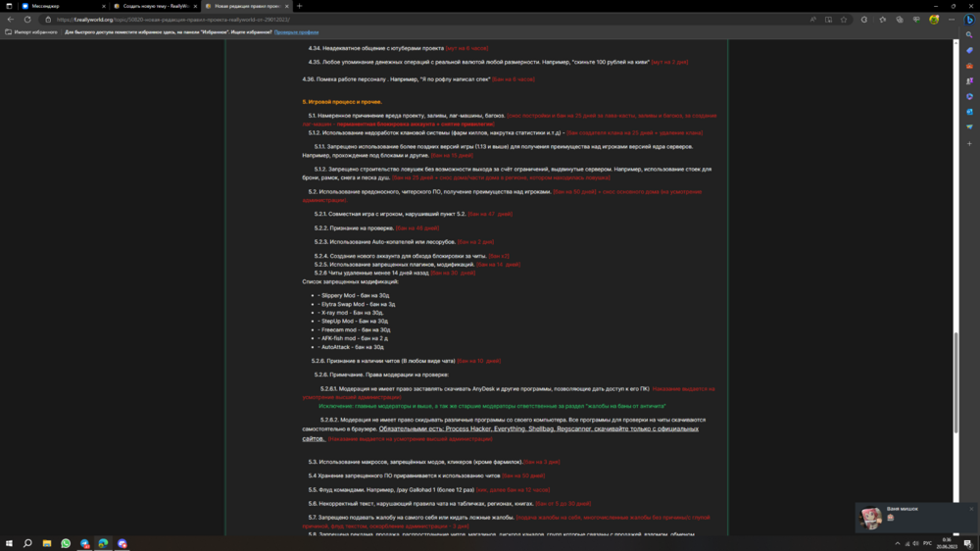980x551 pixels.
Task: Click the page vertical scrollbar thumb
Action: [955, 382]
